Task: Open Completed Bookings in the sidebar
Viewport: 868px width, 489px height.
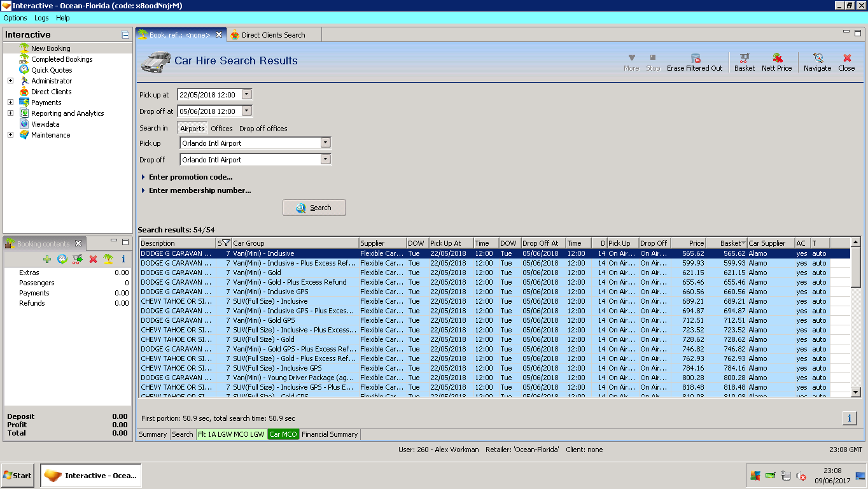Action: (x=62, y=59)
